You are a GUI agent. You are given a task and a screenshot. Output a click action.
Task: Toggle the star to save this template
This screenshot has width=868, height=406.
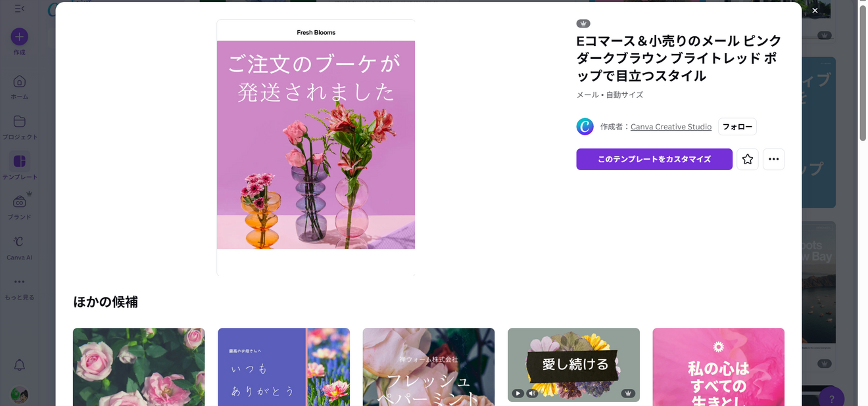tap(747, 159)
